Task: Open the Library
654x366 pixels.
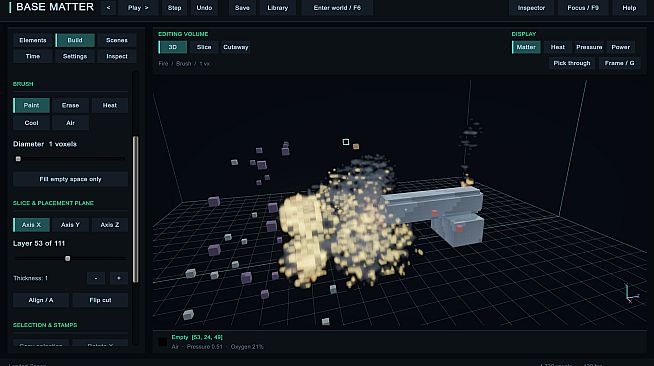Action: tap(277, 8)
